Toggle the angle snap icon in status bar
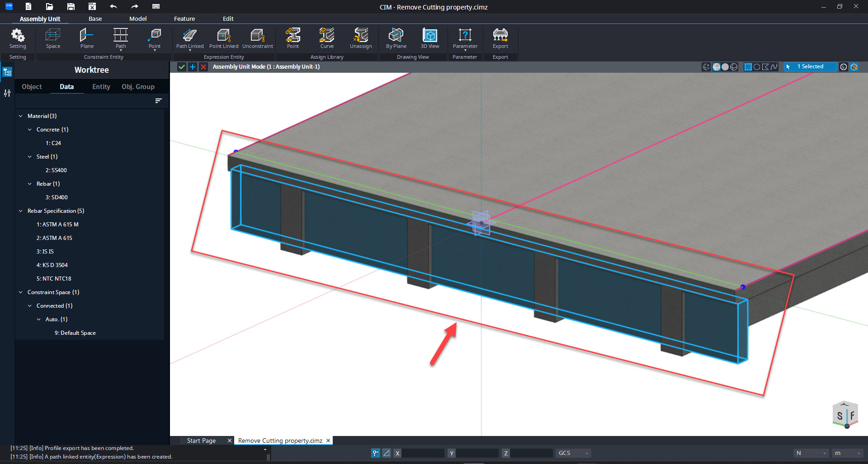This screenshot has height=464, width=868. coord(387,453)
